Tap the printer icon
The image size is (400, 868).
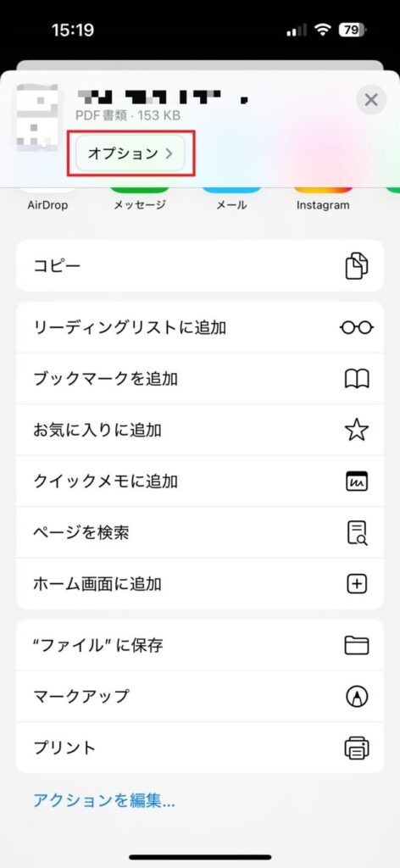pos(356,748)
